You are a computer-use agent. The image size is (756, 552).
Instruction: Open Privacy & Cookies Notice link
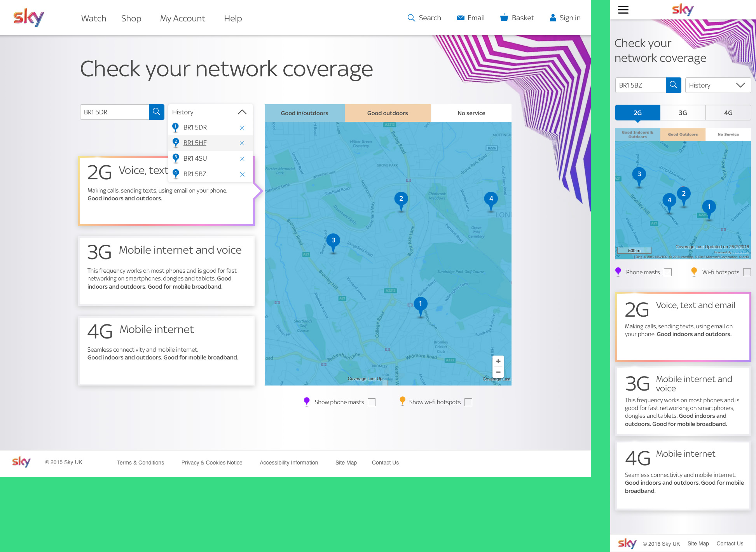pos(212,463)
